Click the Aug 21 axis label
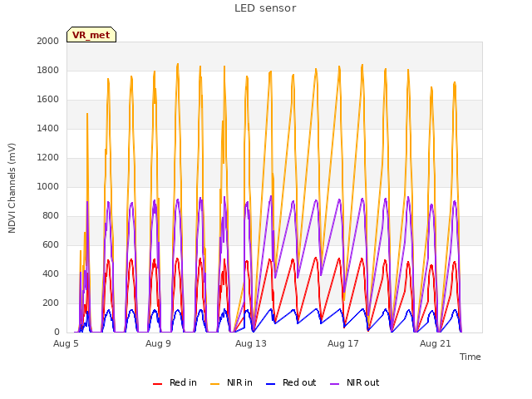The height and width of the screenshot is (399, 532). click(436, 343)
